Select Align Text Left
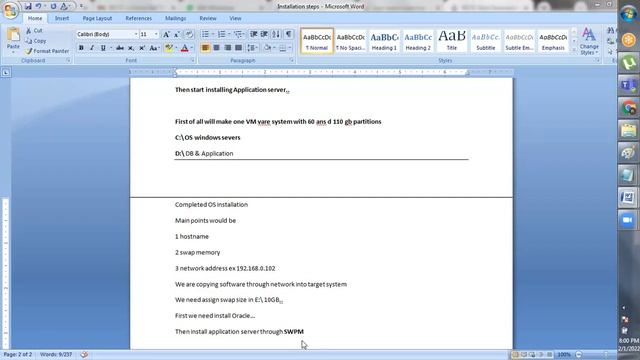Screen dimensions: 640x360 tap(205, 48)
